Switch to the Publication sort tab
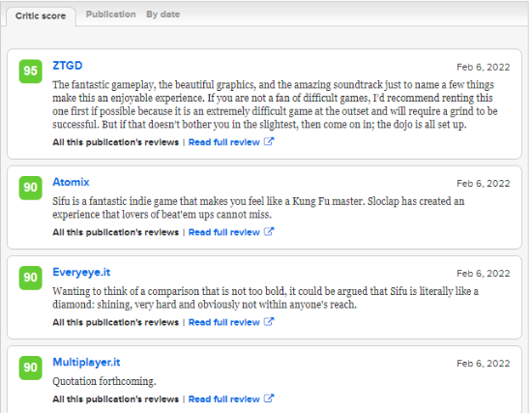532x413 pixels. (110, 15)
